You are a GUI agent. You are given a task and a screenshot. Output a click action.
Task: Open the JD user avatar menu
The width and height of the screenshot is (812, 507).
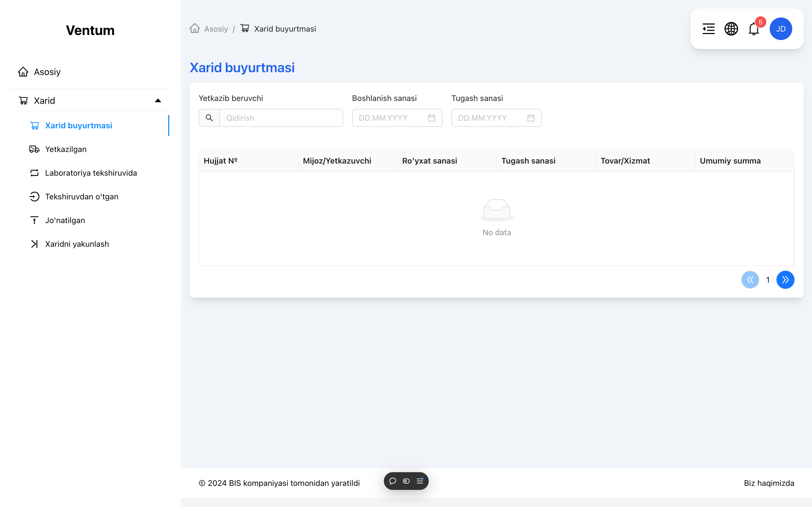(x=780, y=29)
